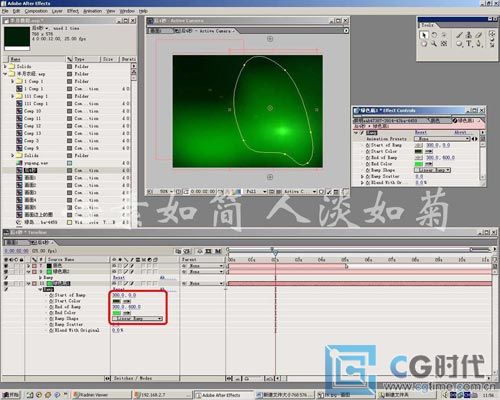Viewport: 500px width, 400px height.
Task: Click End Color green swatch in Effect Controls
Action: click(419, 164)
